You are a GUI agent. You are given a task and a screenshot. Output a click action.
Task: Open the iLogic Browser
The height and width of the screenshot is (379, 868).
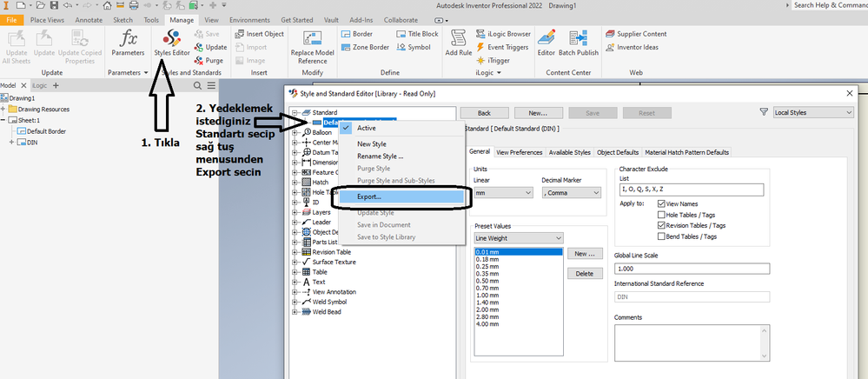pos(503,34)
